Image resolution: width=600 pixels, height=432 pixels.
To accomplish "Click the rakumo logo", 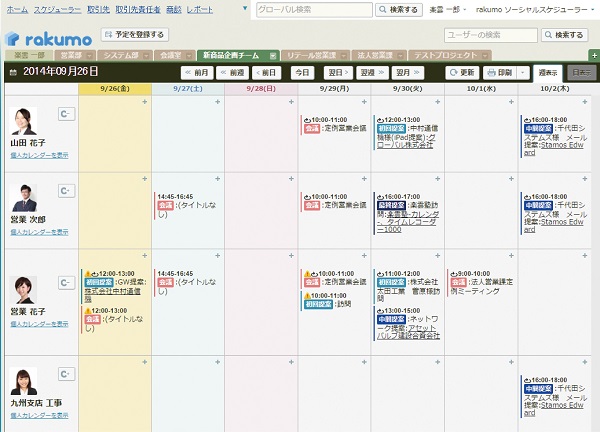I will [49, 37].
